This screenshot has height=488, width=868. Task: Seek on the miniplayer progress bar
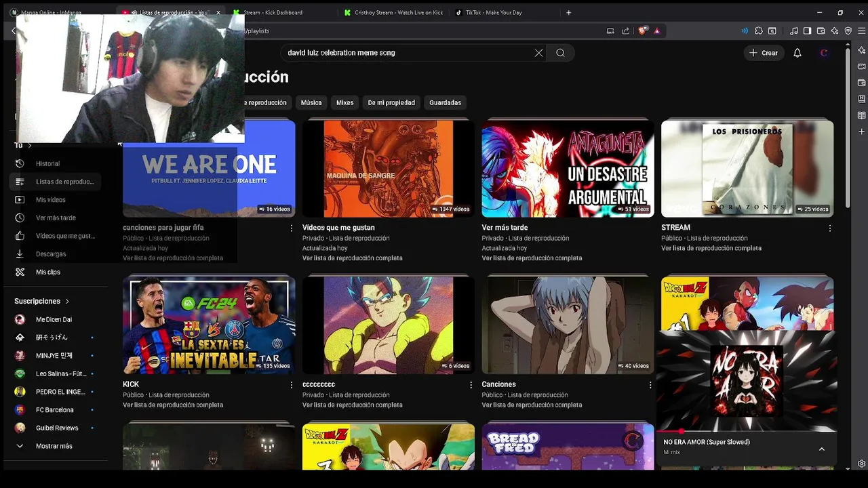747,431
